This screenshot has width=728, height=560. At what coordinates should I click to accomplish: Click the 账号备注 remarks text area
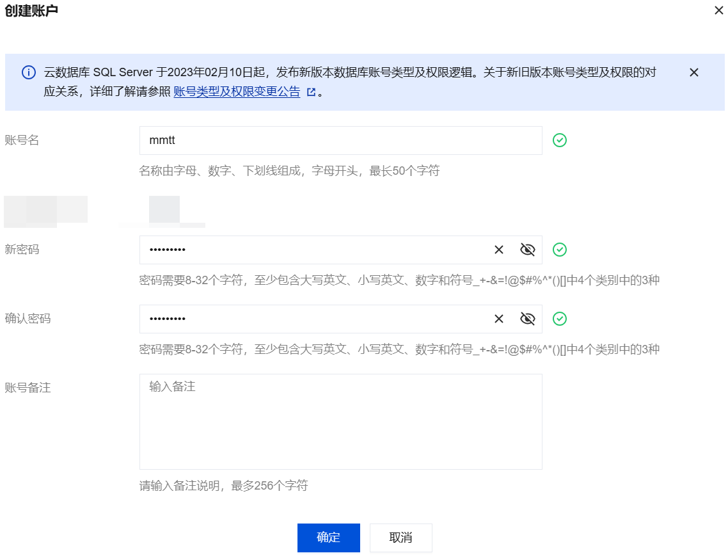(340, 422)
